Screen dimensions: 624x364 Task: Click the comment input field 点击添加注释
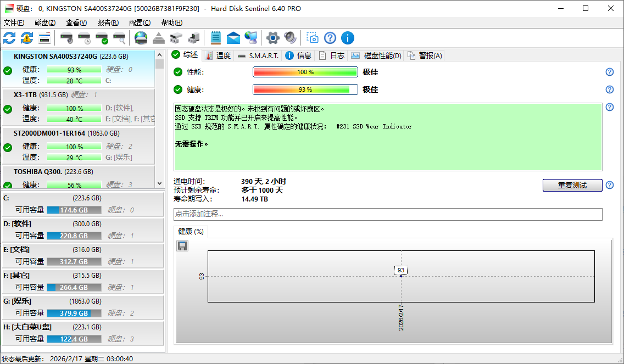388,214
